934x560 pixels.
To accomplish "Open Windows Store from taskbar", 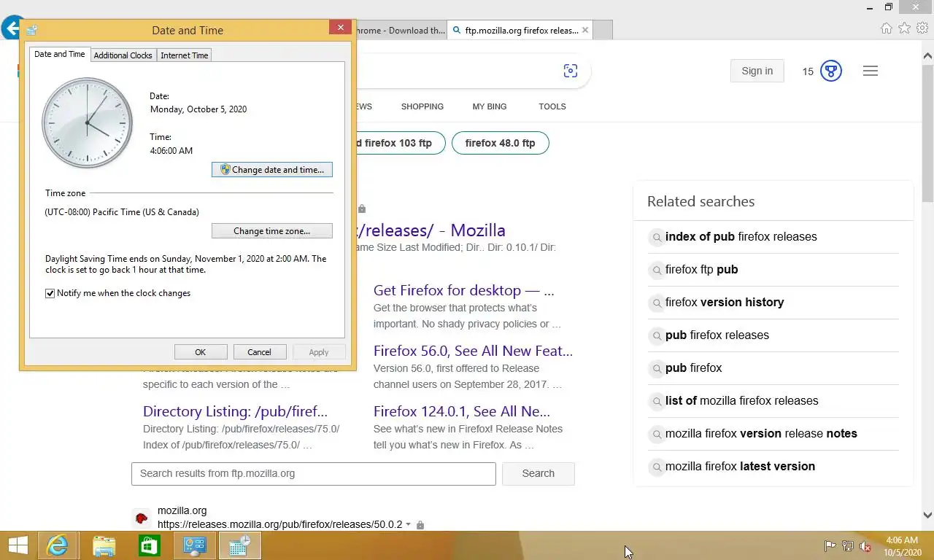I will pos(150,545).
